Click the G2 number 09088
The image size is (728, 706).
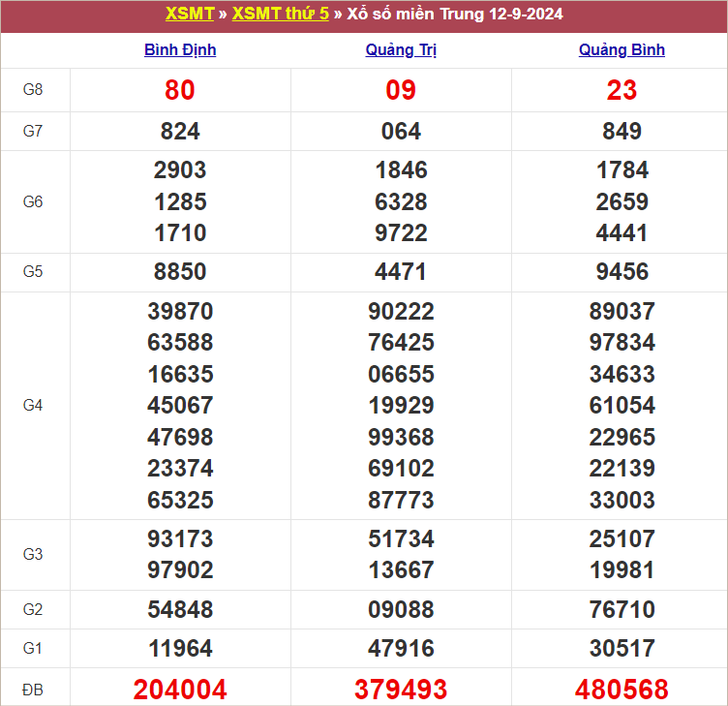[x=401, y=609]
